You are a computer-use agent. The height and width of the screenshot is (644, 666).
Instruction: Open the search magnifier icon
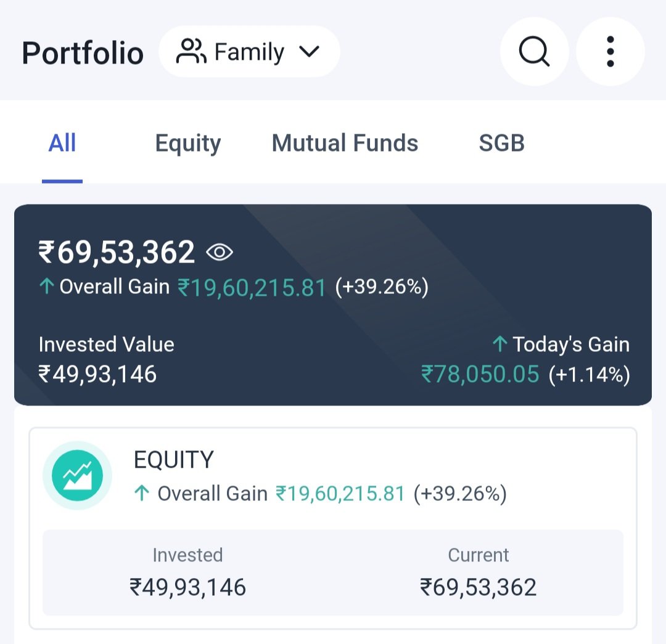tap(534, 51)
